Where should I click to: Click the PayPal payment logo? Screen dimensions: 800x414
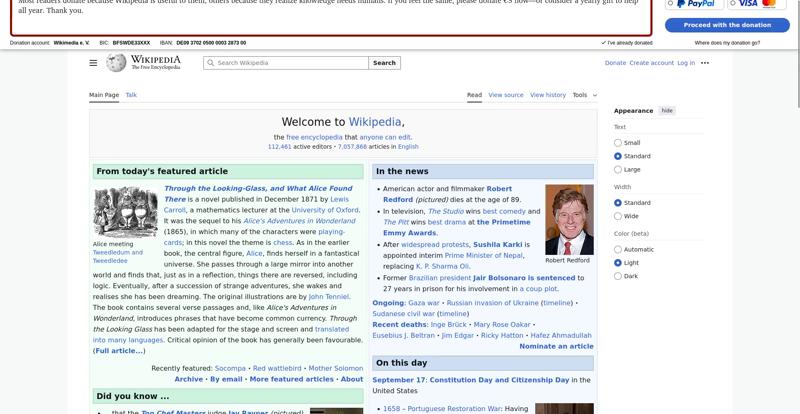[x=695, y=4]
